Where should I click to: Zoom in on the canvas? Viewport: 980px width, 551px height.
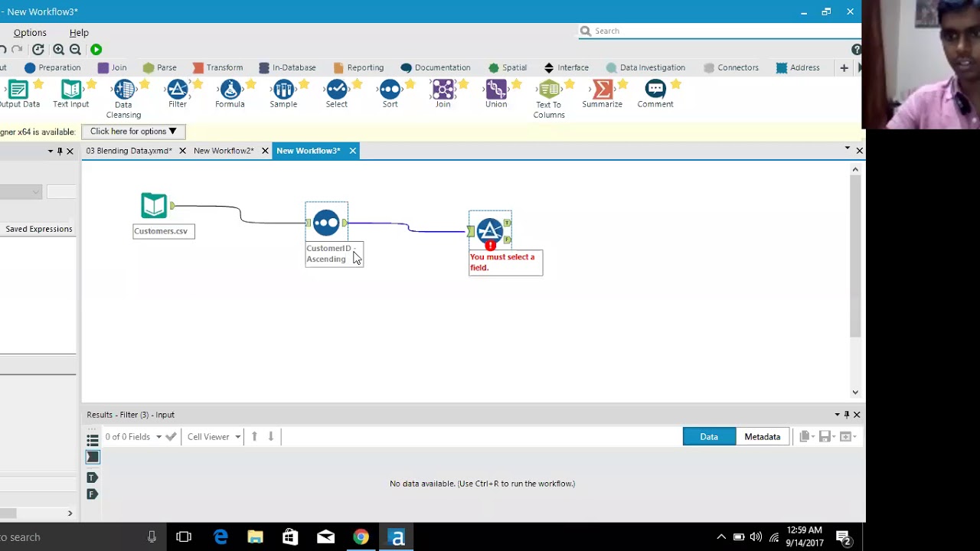coord(58,50)
